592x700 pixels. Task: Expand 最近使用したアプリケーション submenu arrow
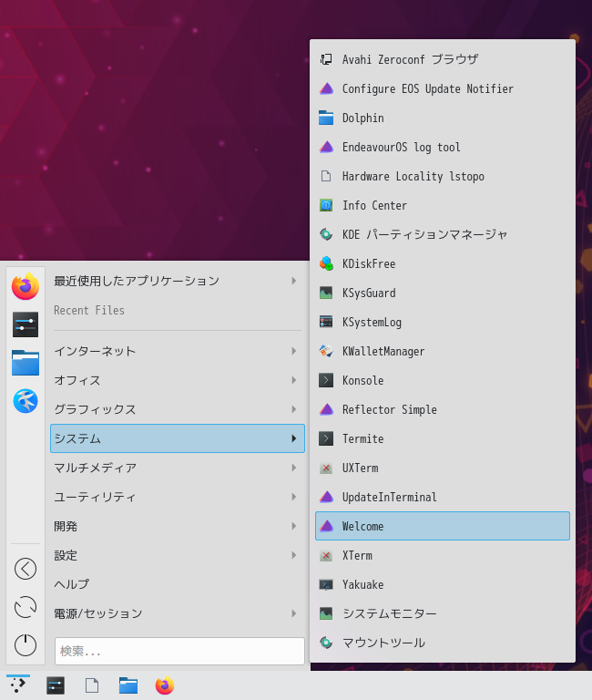[293, 281]
